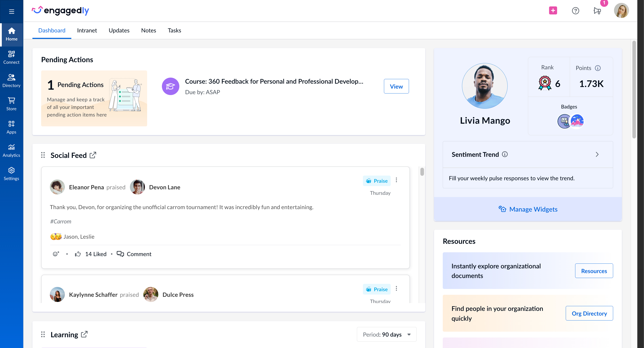644x348 pixels.
Task: Open the Notes tab
Action: point(148,30)
